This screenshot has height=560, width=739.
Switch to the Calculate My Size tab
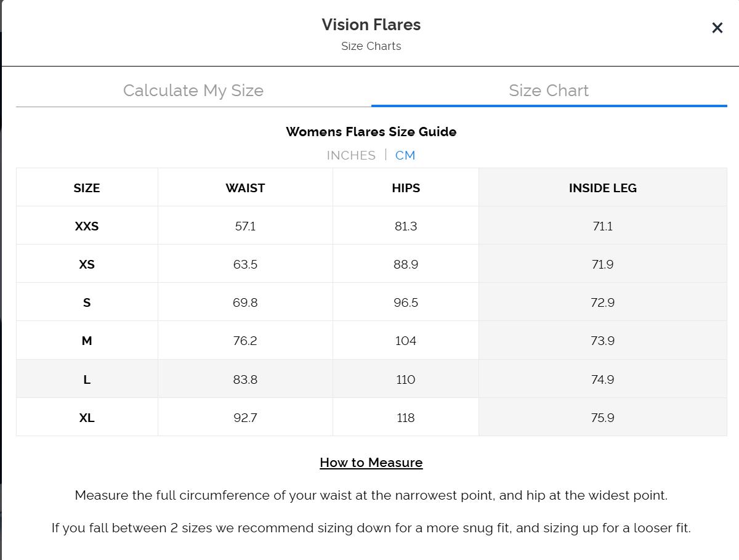(193, 91)
